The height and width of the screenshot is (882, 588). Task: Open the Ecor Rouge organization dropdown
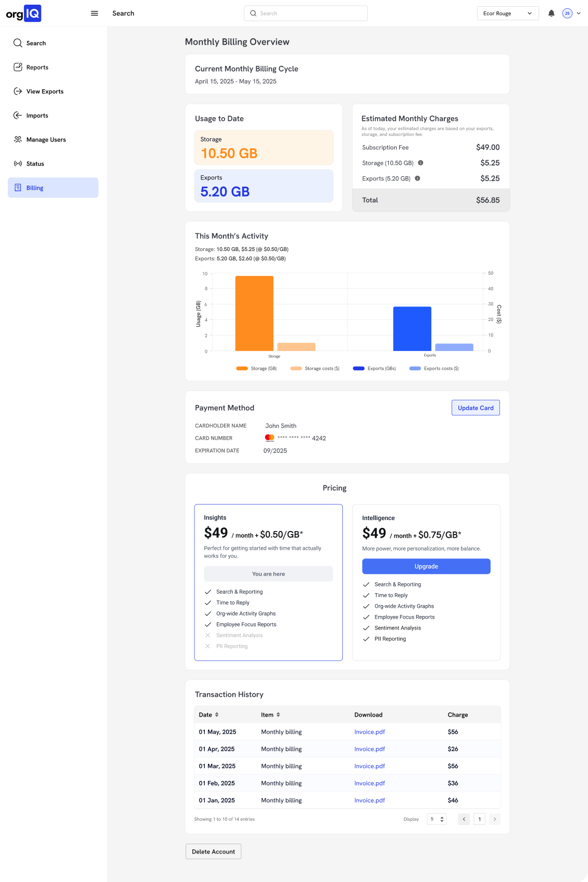(508, 13)
